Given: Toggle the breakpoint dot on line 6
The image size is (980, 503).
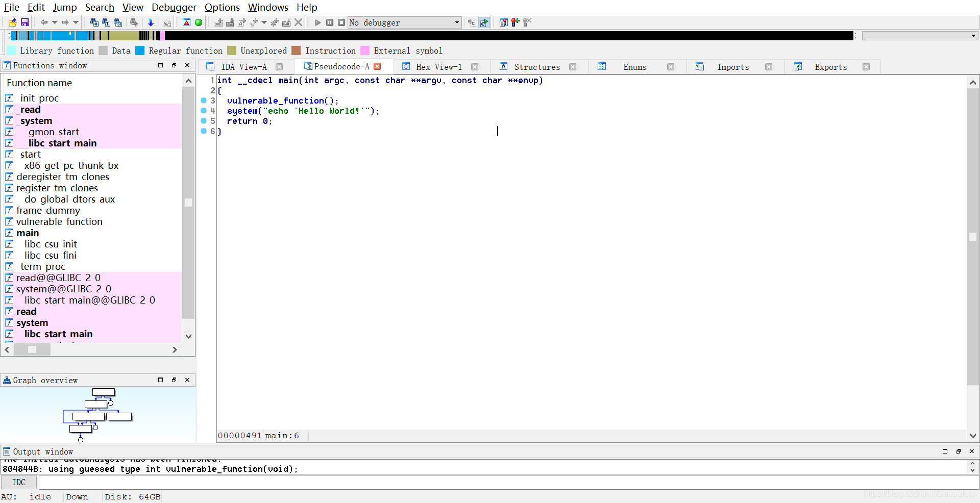Looking at the screenshot, I should 204,131.
